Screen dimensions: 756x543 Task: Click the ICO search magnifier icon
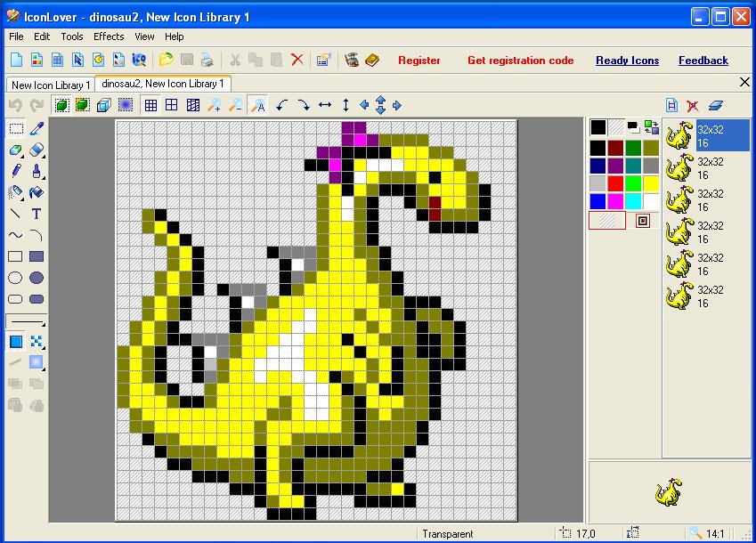[139, 60]
